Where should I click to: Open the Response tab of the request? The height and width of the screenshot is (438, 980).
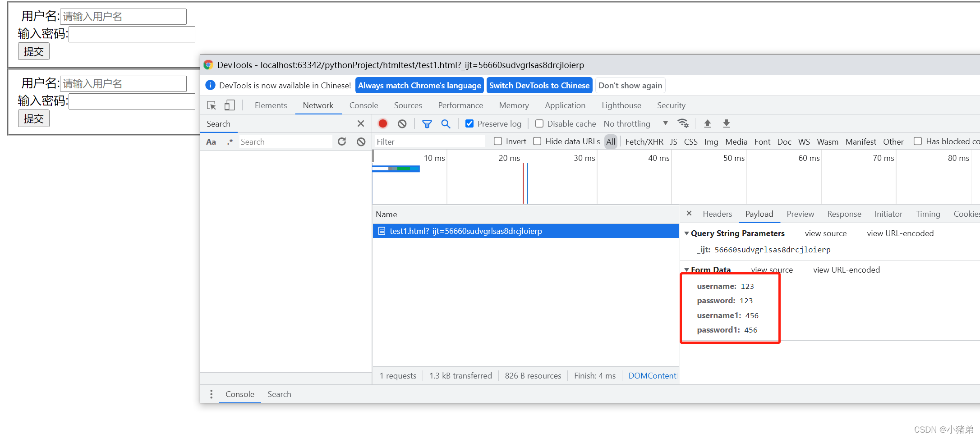844,214
